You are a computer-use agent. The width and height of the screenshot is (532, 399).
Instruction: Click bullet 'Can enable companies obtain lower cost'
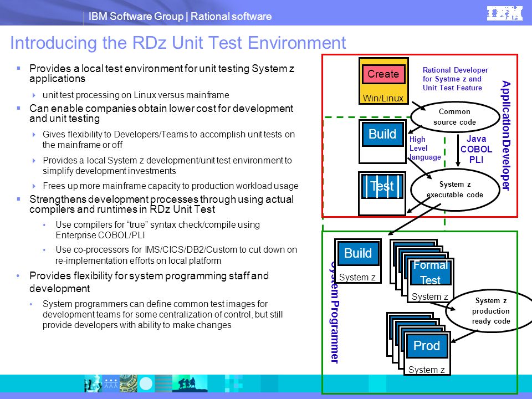(161, 113)
